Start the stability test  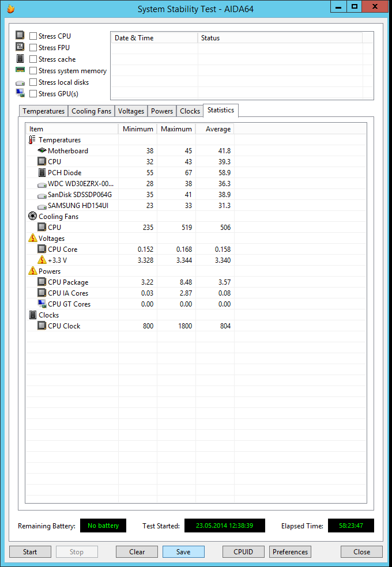30,552
